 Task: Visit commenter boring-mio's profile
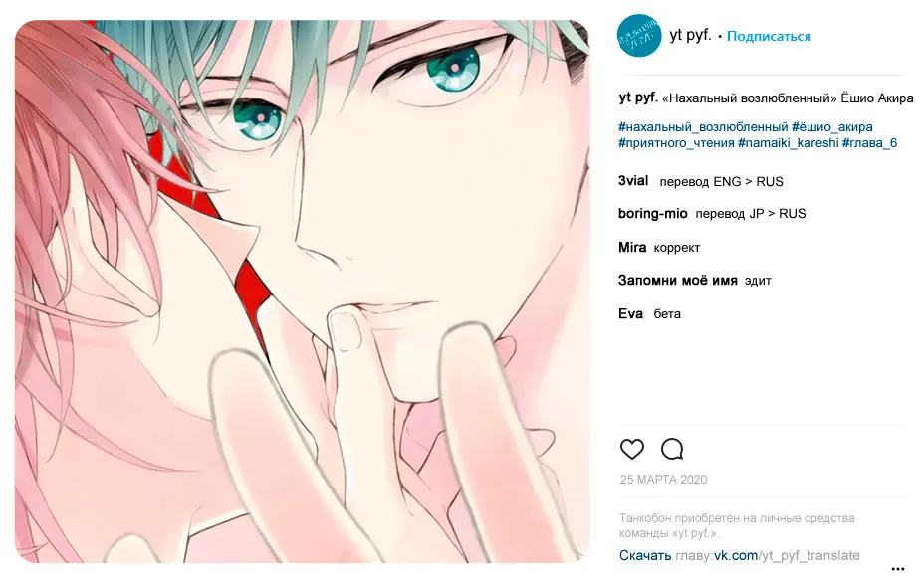[x=652, y=213]
